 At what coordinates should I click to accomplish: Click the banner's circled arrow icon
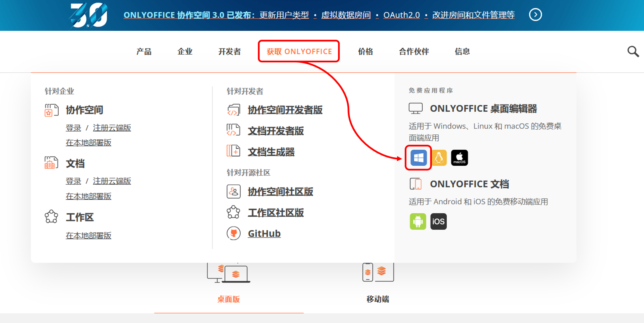[535, 15]
